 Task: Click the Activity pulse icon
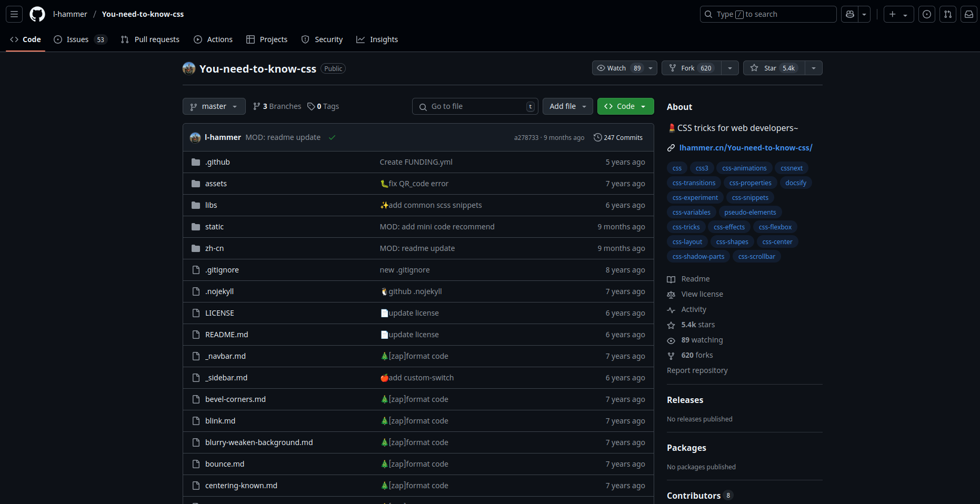point(671,310)
